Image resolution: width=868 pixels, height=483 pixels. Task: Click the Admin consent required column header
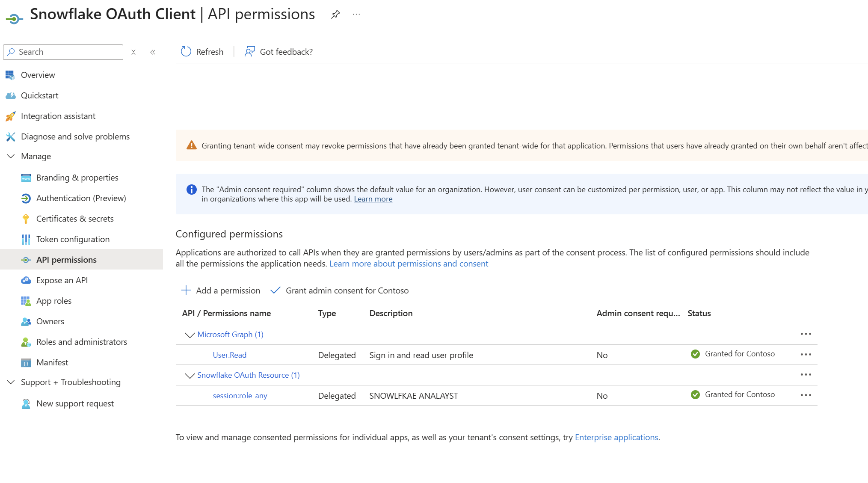tap(638, 313)
